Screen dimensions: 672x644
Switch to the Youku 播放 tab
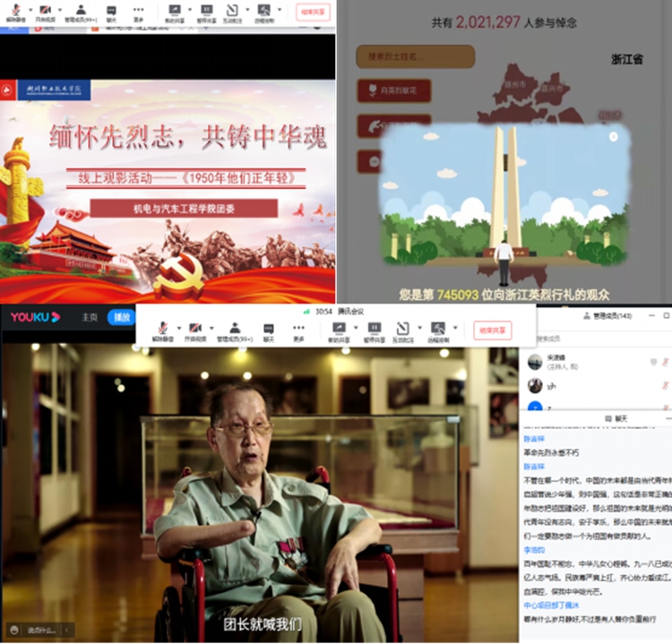(x=119, y=317)
